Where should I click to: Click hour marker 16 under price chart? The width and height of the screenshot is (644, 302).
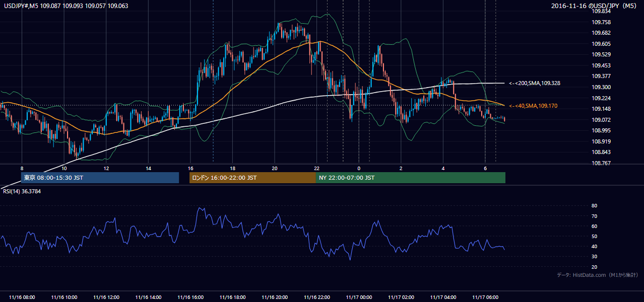(x=190, y=168)
